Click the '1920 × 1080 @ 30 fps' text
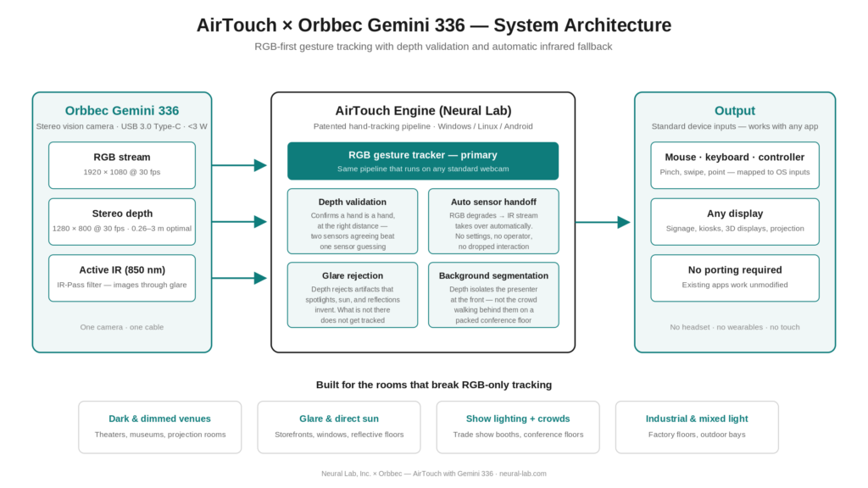This screenshot has height=488, width=868. [x=122, y=172]
